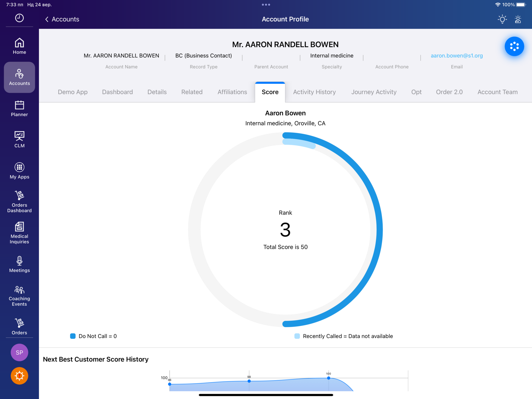The height and width of the screenshot is (399, 532).
Task: Tap the Do Not Call blue swatch
Action: [x=73, y=336]
